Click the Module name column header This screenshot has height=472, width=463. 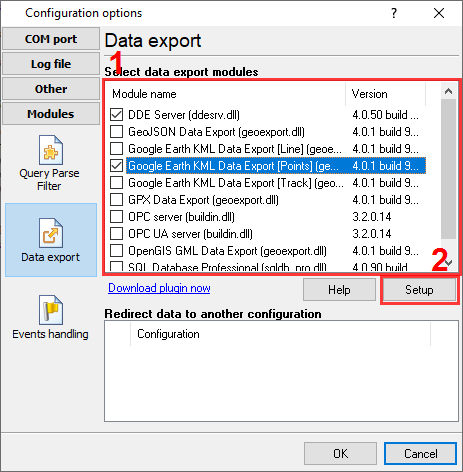tap(225, 94)
